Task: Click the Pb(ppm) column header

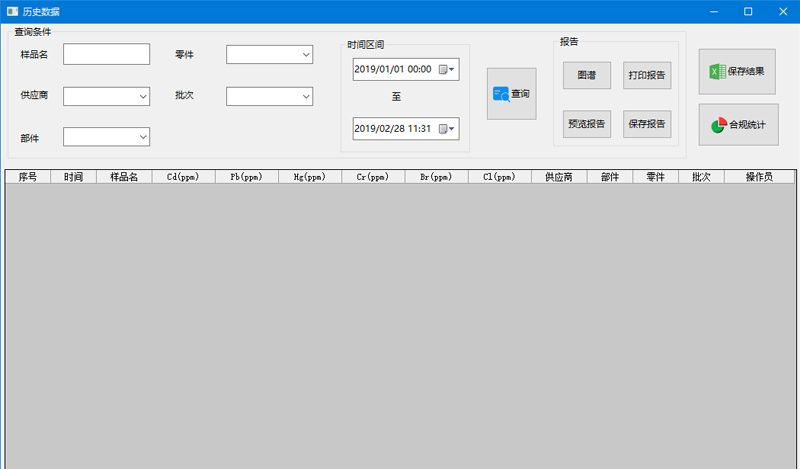Action: pos(246,177)
